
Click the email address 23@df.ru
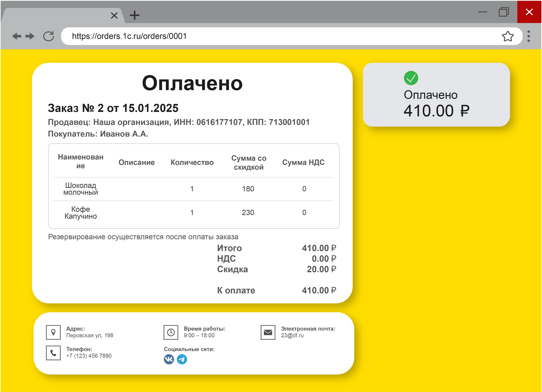point(292,336)
